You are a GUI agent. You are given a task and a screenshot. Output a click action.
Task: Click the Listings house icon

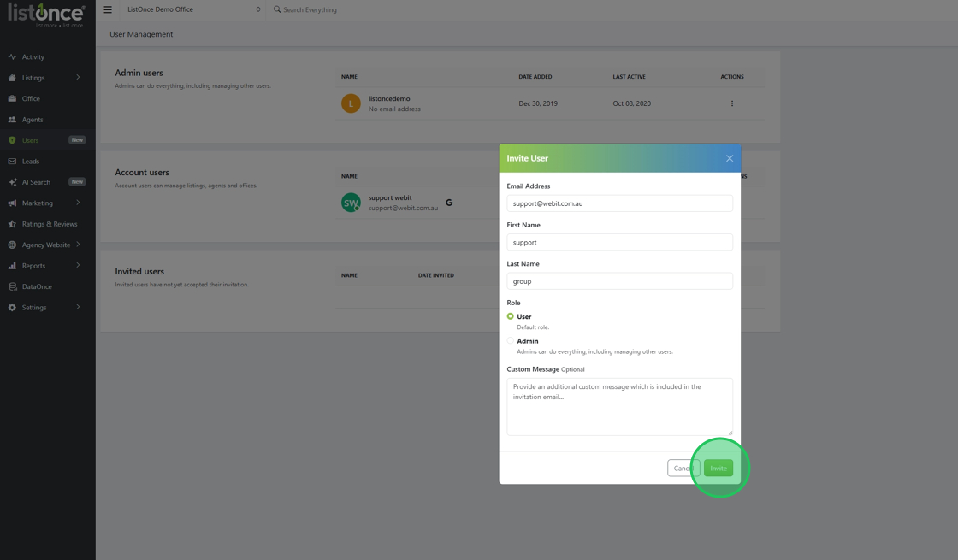click(12, 78)
